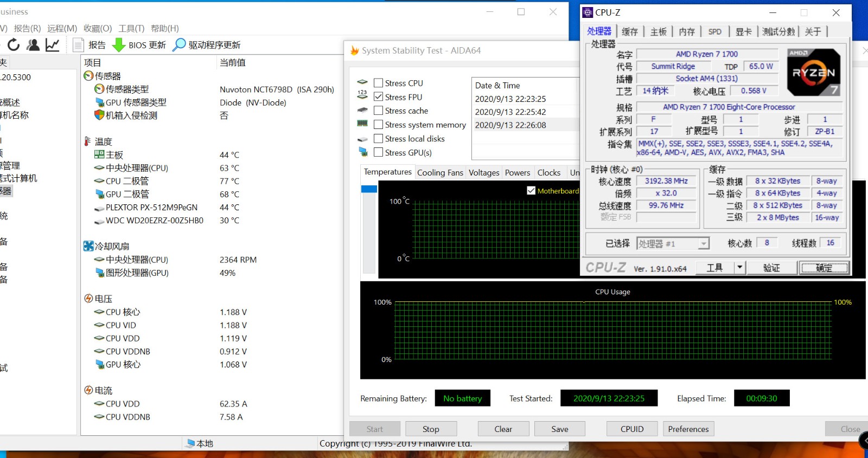This screenshot has width=868, height=458.
Task: Switch to the Cooling Fans tab
Action: [440, 172]
